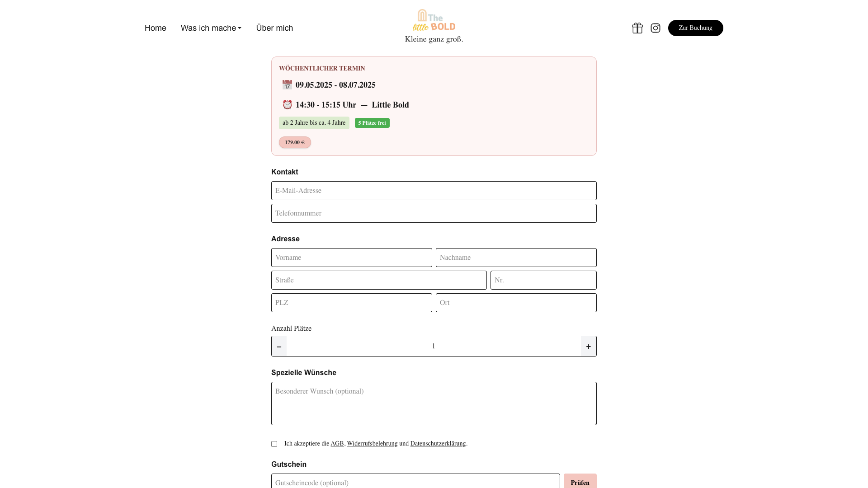Check voucher with Prüfen button
Screen dimensions: 868x488
(580, 482)
